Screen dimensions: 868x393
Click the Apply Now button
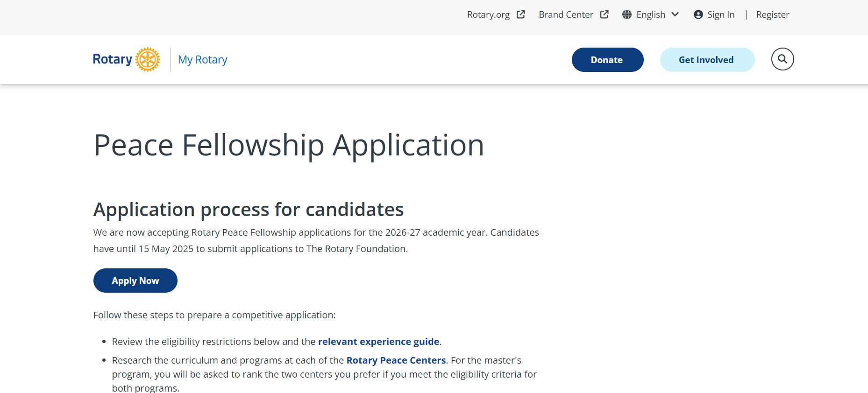(135, 281)
